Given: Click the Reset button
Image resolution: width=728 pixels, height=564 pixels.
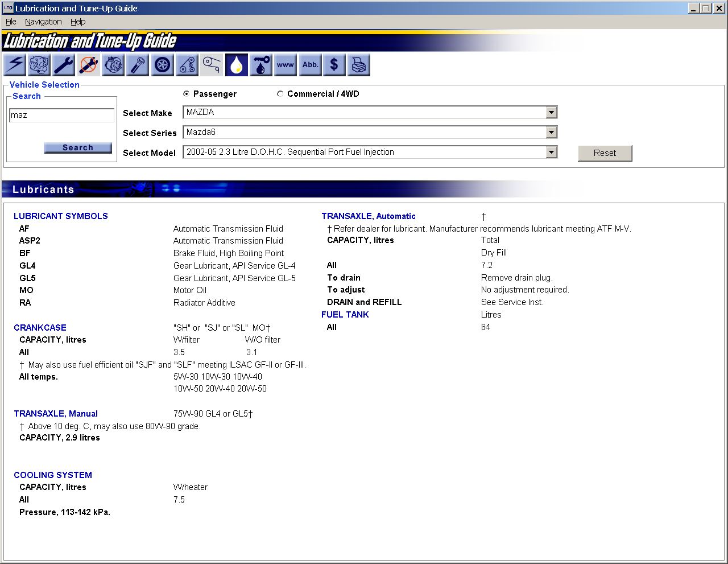Looking at the screenshot, I should point(605,153).
